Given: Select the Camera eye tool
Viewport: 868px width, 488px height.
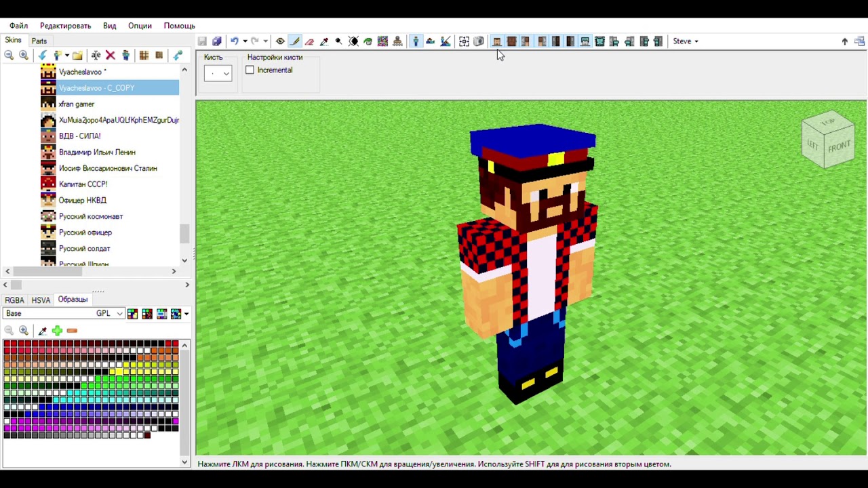Looking at the screenshot, I should (280, 41).
